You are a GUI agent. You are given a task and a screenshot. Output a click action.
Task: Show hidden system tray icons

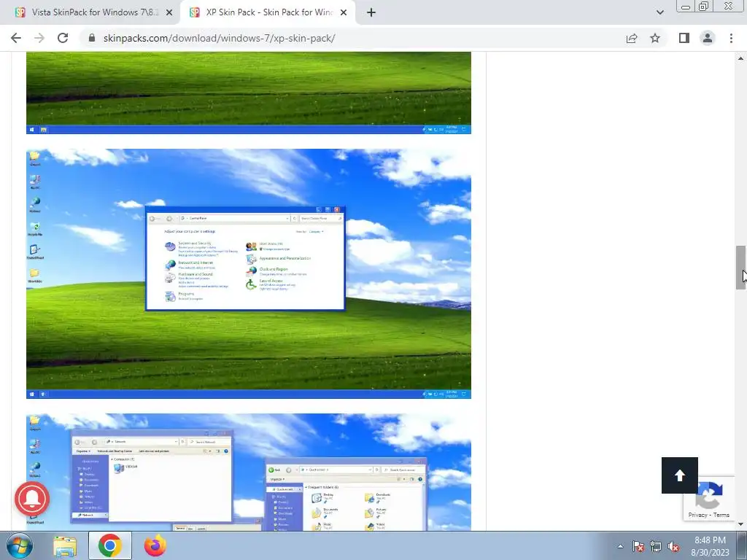pyautogui.click(x=620, y=546)
